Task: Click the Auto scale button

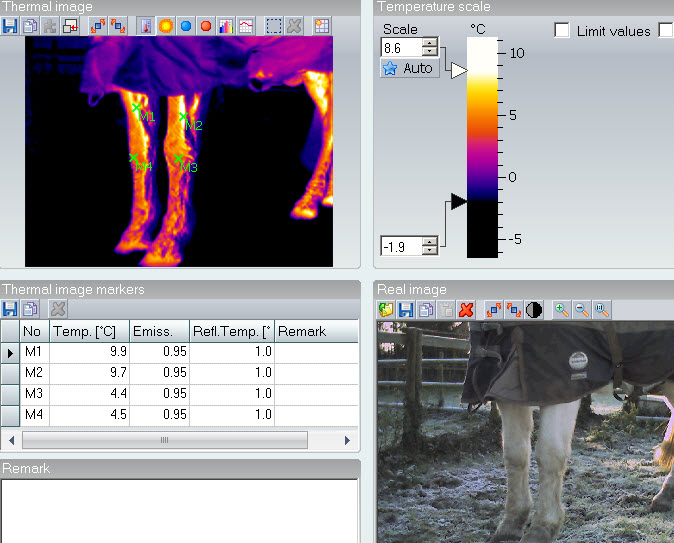Action: (410, 68)
